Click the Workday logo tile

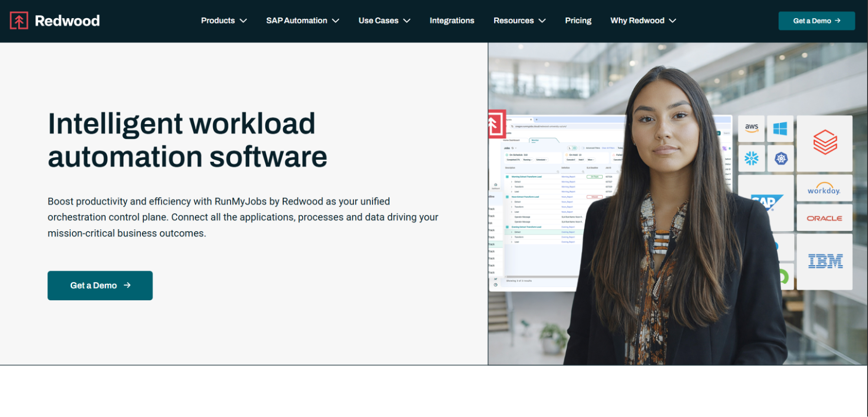tap(825, 188)
